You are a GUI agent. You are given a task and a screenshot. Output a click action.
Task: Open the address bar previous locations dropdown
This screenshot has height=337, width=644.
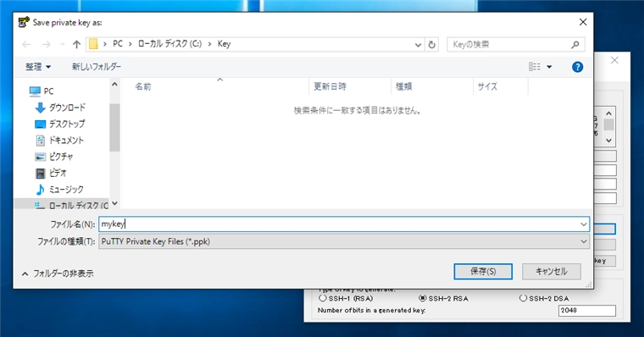[x=418, y=44]
